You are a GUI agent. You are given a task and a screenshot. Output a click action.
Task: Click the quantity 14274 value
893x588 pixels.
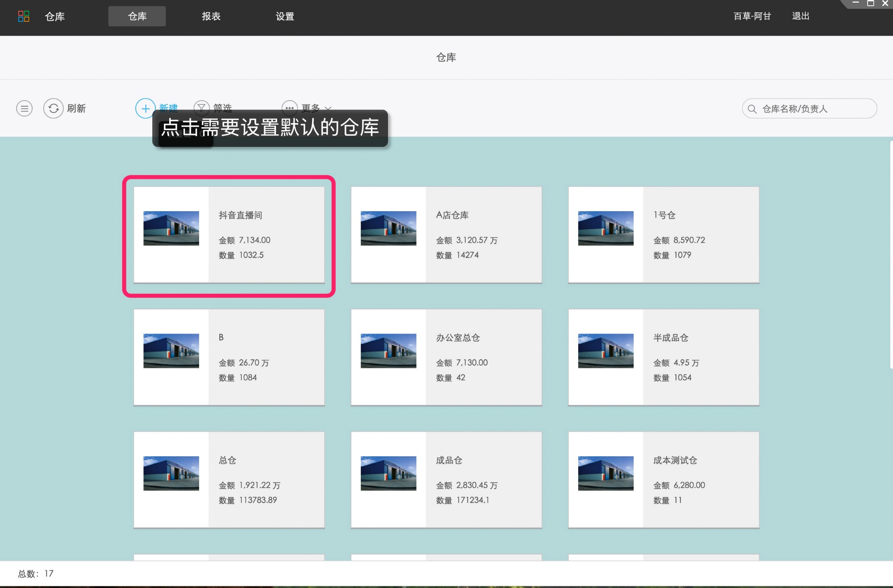click(467, 255)
